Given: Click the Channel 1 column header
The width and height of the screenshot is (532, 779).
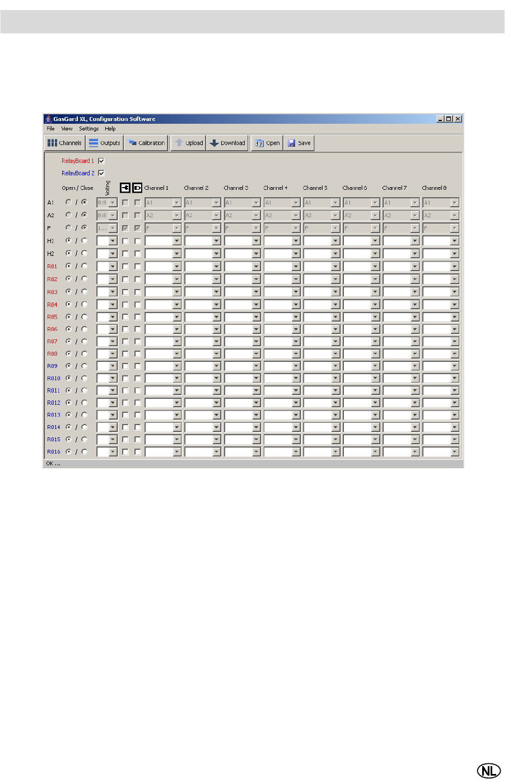Looking at the screenshot, I should (156, 188).
